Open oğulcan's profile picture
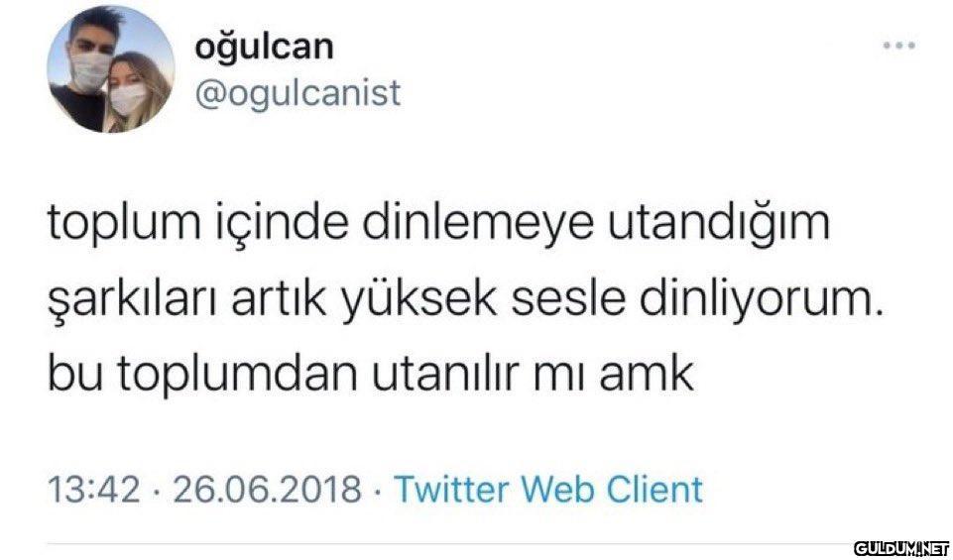Viewport: 953px width, 560px height. point(111,68)
